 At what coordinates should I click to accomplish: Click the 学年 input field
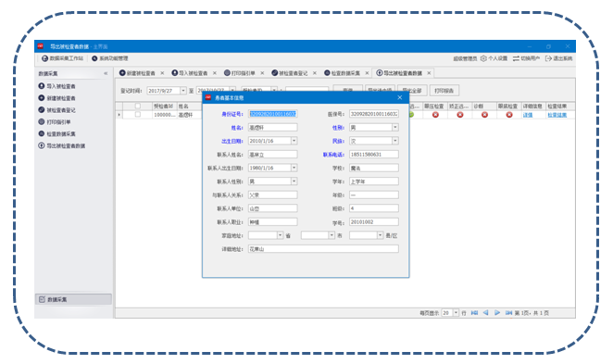point(374,182)
